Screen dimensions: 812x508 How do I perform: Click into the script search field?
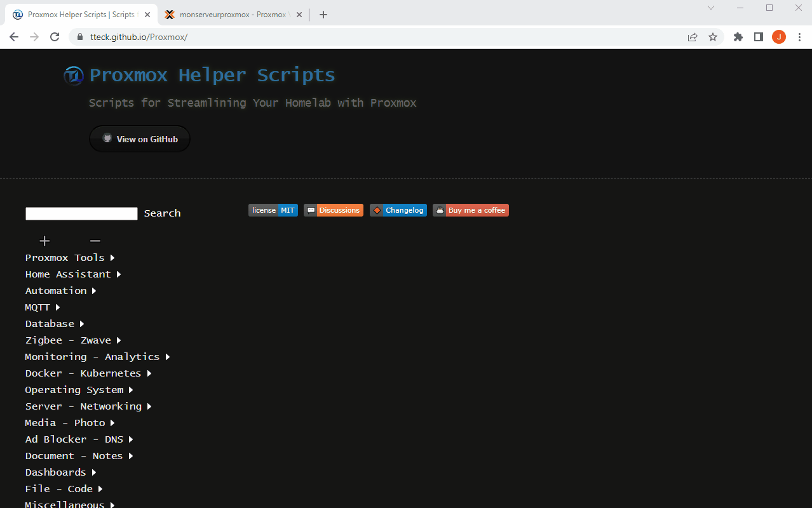(x=81, y=213)
